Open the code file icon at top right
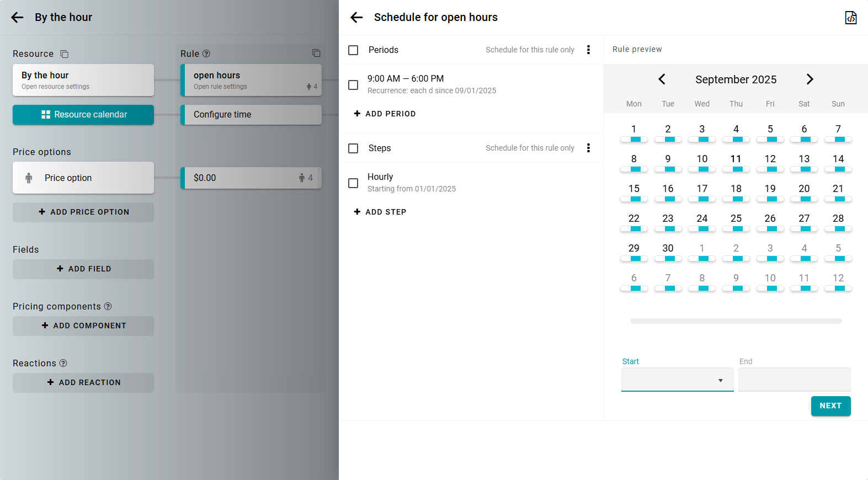The width and height of the screenshot is (868, 480). 850,18
